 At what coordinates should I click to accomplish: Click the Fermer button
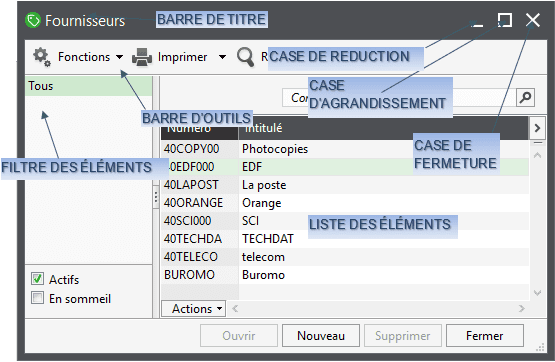[485, 335]
